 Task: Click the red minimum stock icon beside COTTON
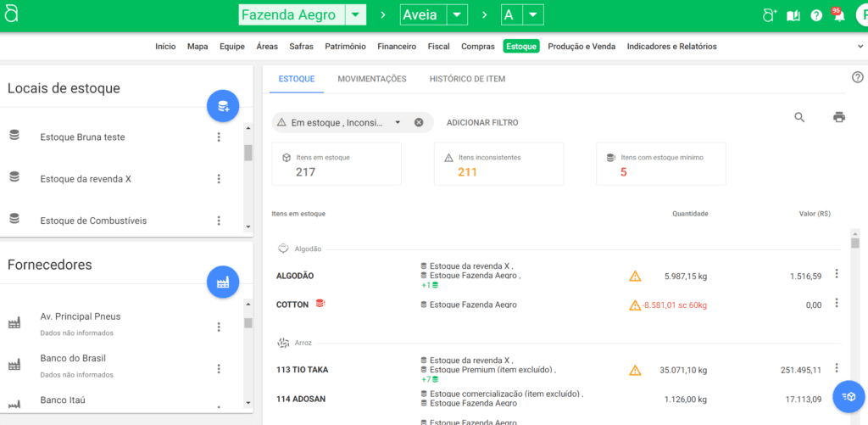pos(320,303)
